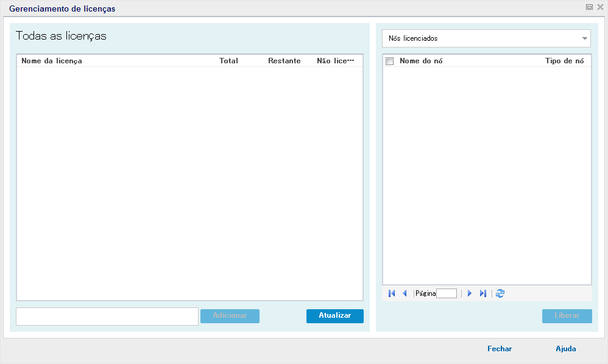Sort by Não lice... column header
Viewport: 608px width, 364px height.
336,61
